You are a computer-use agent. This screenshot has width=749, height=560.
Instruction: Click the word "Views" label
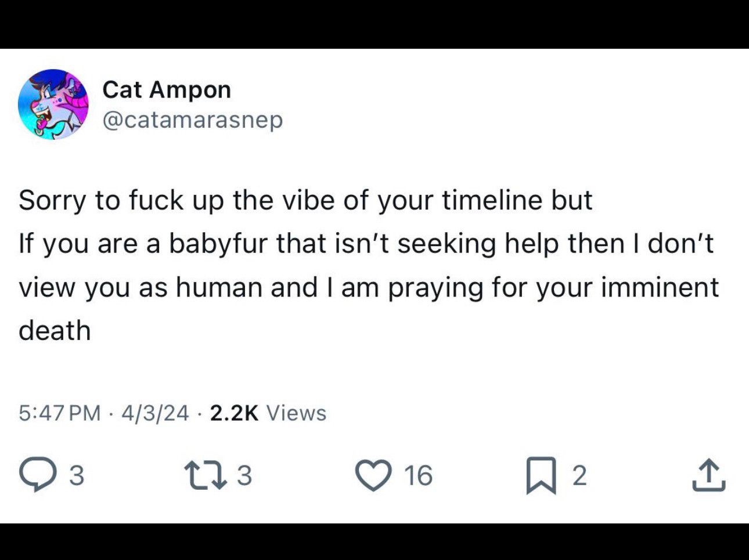pyautogui.click(x=296, y=413)
